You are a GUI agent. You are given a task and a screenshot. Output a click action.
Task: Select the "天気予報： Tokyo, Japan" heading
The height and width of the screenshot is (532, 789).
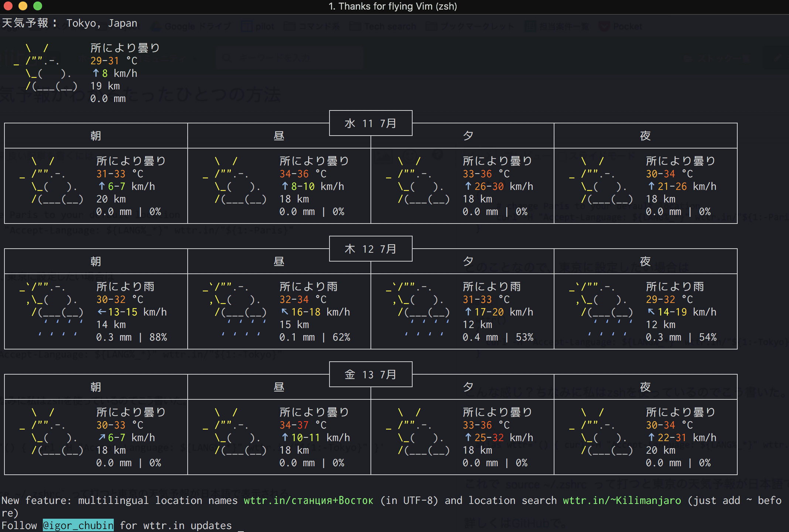[69, 23]
